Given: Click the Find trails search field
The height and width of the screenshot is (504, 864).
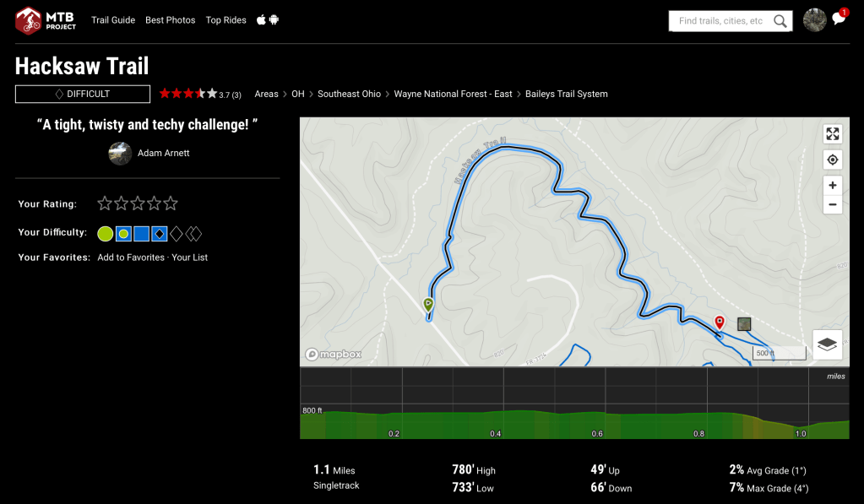Looking at the screenshot, I should point(720,21).
